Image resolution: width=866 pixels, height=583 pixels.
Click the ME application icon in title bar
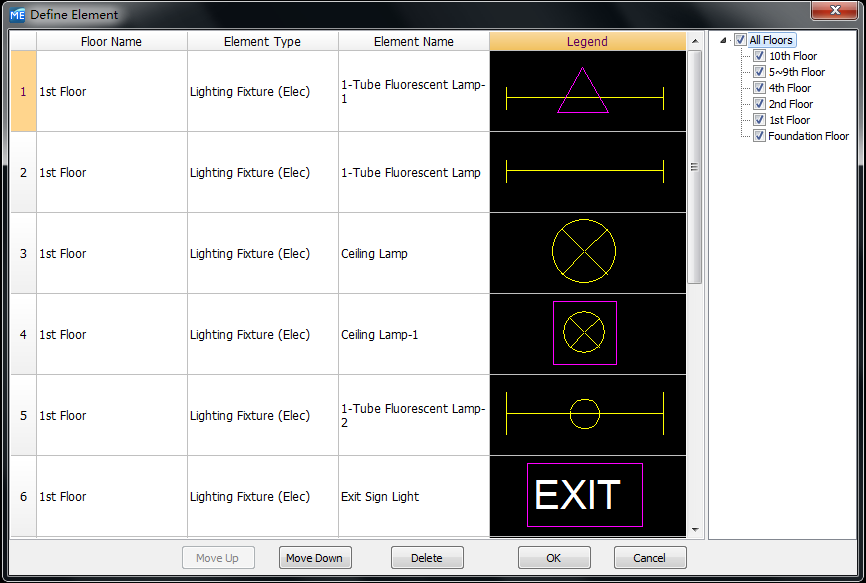[17, 14]
